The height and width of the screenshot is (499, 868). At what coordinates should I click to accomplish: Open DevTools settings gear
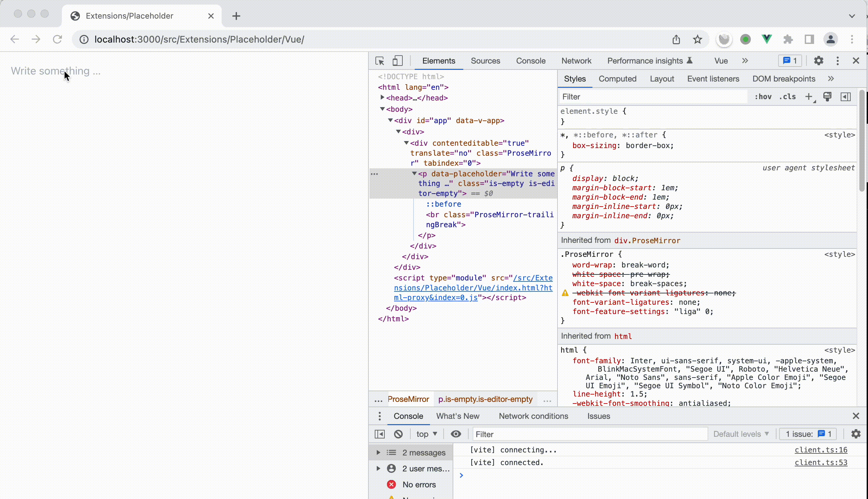coord(818,61)
